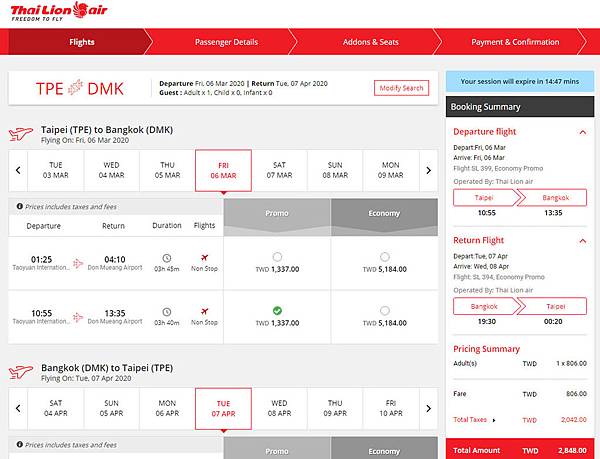The height and width of the screenshot is (459, 600).
Task: Choose TUE 03 MAR departure date
Action: click(x=55, y=170)
